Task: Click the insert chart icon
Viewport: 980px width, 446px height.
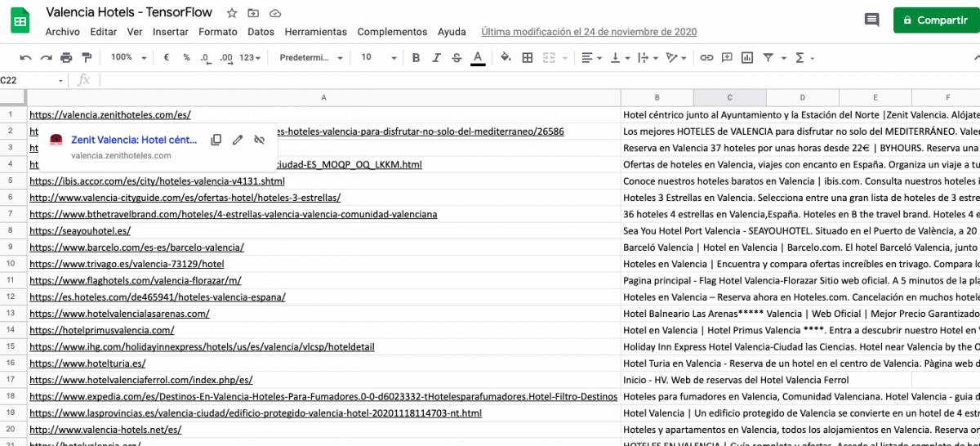Action: 747,58
